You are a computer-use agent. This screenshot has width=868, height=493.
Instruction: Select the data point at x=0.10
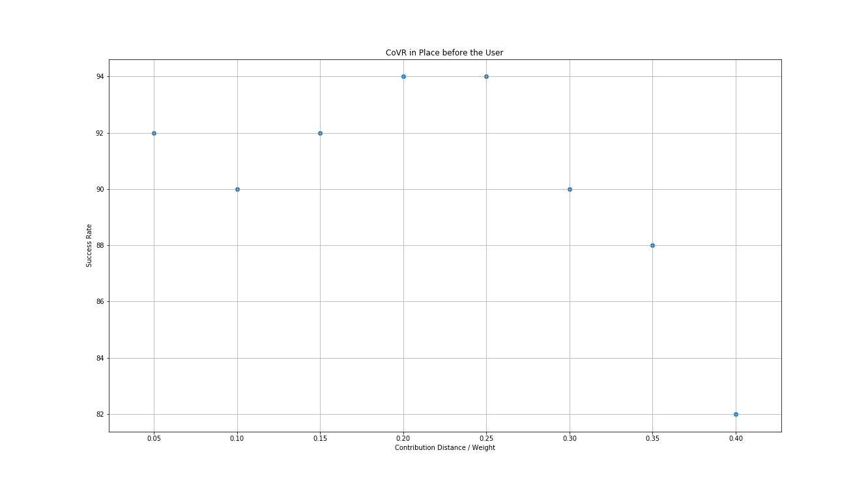[237, 189]
